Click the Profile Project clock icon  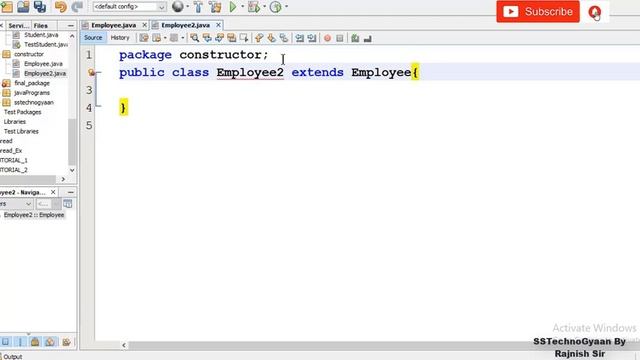[x=276, y=7]
